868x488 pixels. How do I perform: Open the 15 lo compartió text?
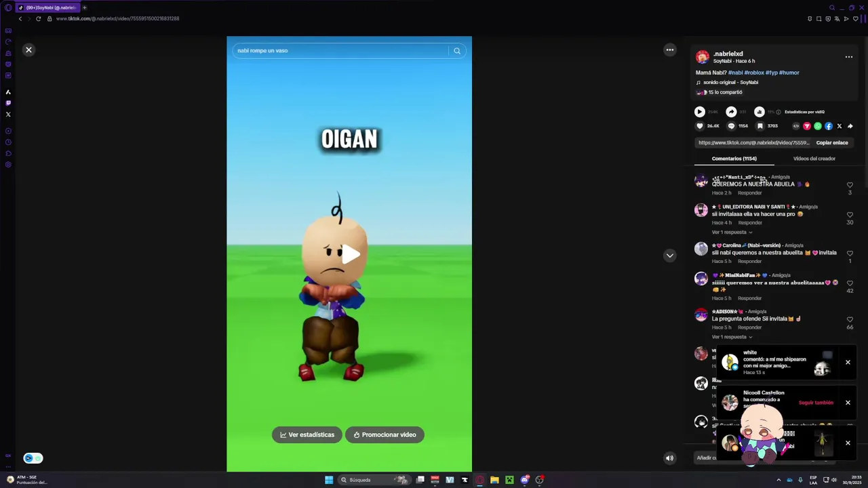(x=725, y=92)
